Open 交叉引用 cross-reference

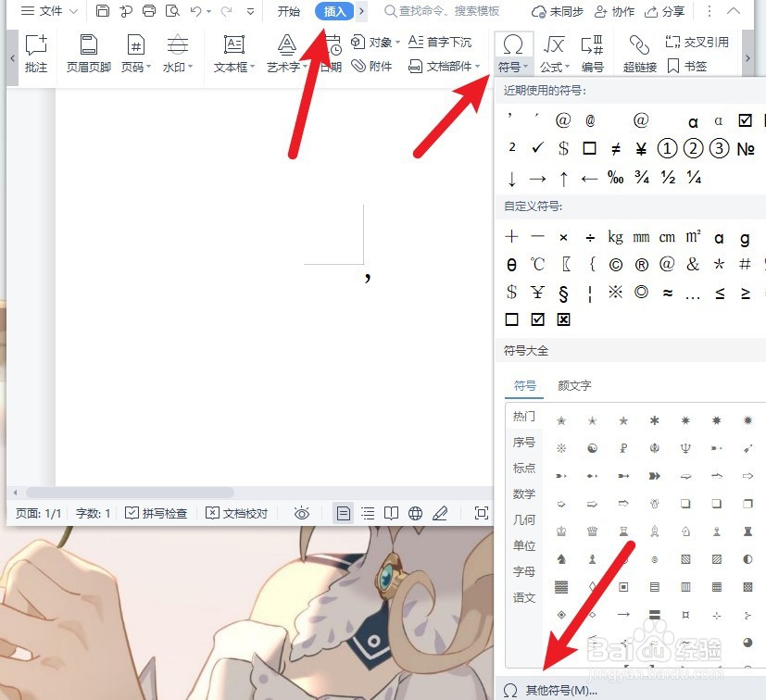[x=697, y=43]
